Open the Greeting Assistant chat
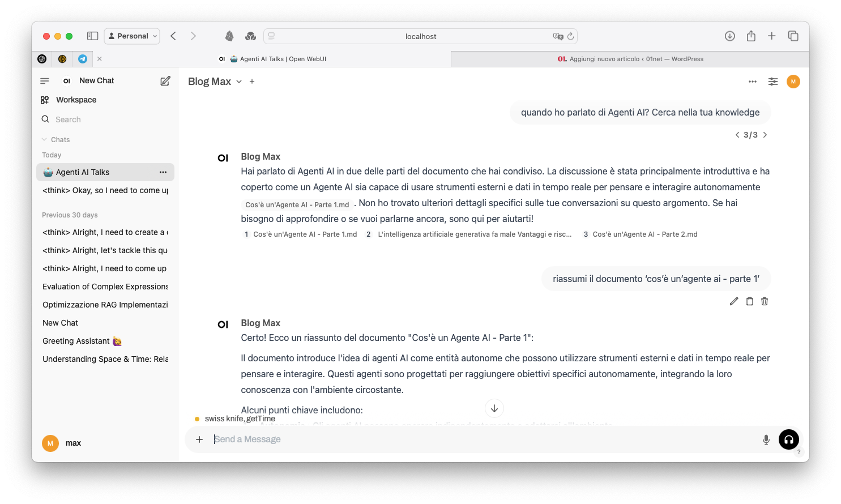 (105, 341)
